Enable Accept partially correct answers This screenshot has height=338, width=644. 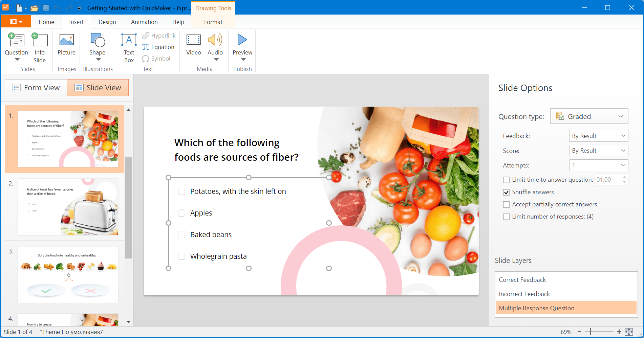point(506,204)
